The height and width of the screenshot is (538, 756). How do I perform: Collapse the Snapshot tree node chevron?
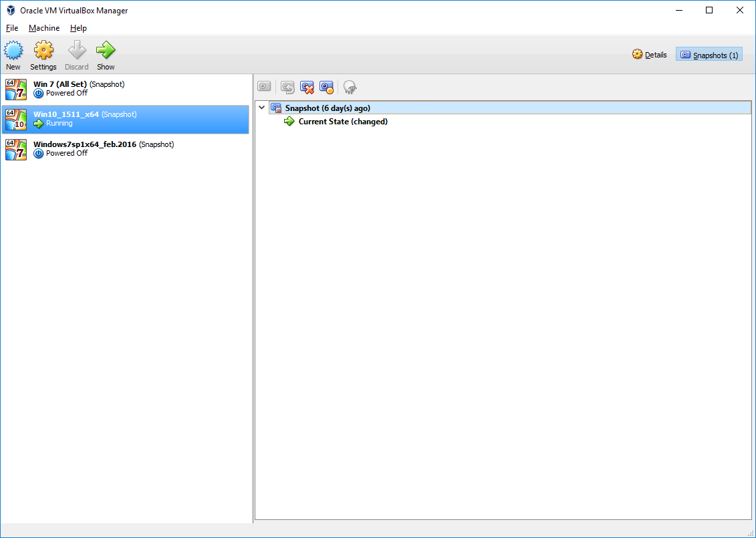coord(262,108)
